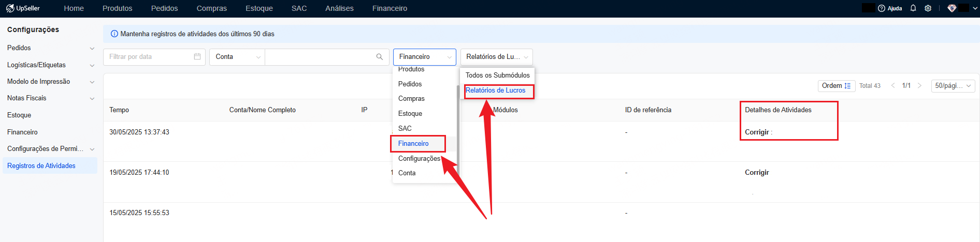Go to the next page arrow

coord(919,86)
